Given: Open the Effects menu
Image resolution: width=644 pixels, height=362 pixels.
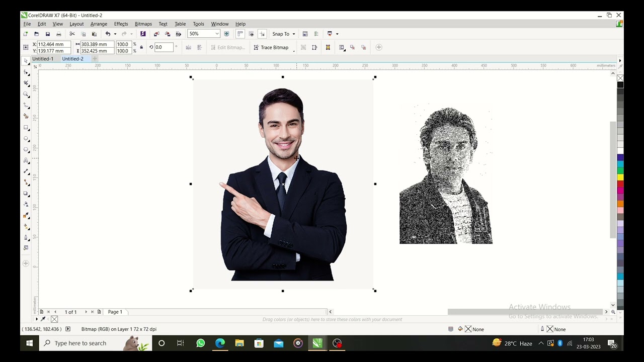Looking at the screenshot, I should tap(121, 24).
